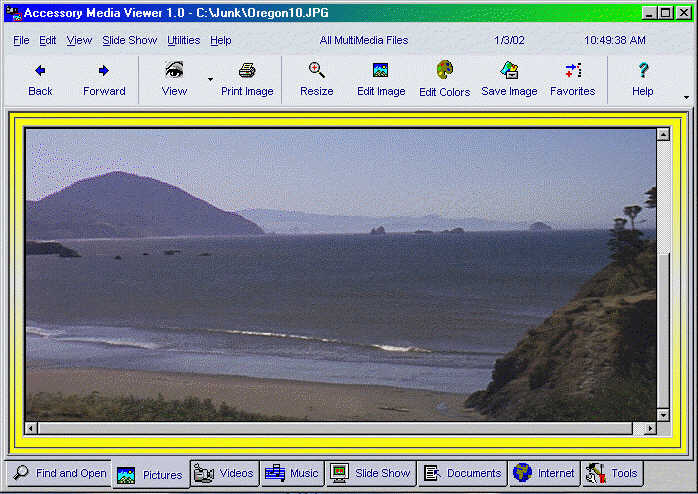The image size is (698, 494).
Task: Switch to the Music tab
Action: point(292,473)
